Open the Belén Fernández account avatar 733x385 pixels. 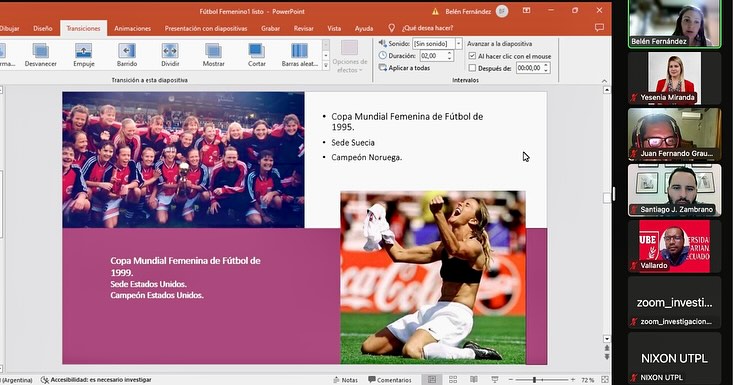coord(502,11)
